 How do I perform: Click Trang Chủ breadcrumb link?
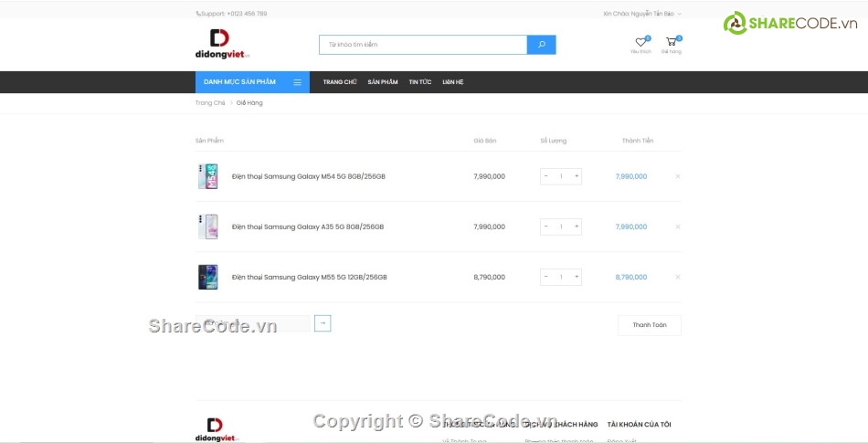coord(210,103)
